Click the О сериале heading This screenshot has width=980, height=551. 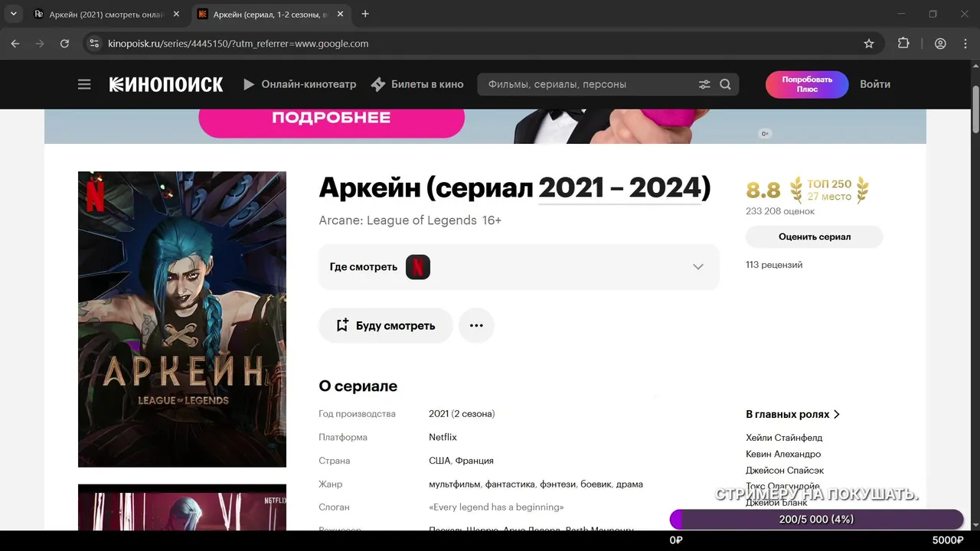point(358,386)
